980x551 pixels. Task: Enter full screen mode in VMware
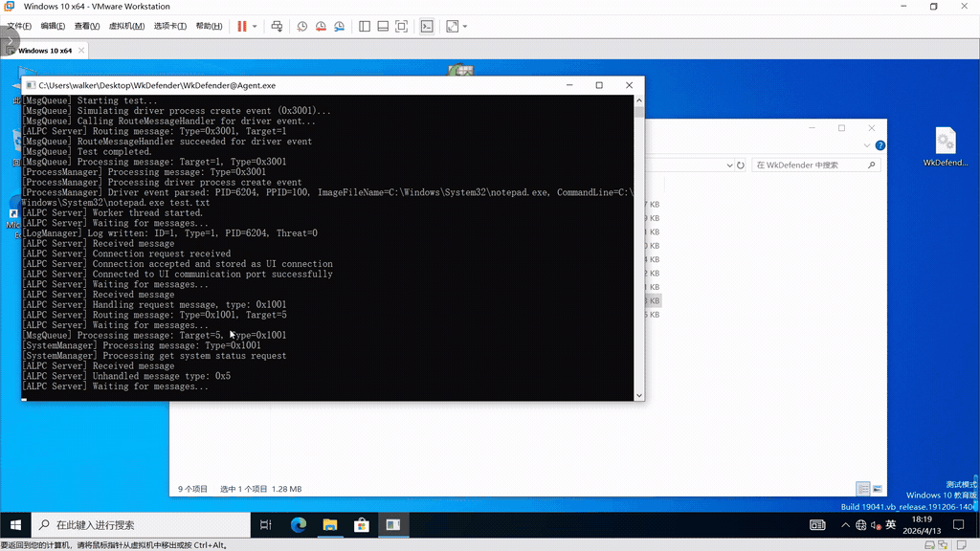click(x=402, y=26)
